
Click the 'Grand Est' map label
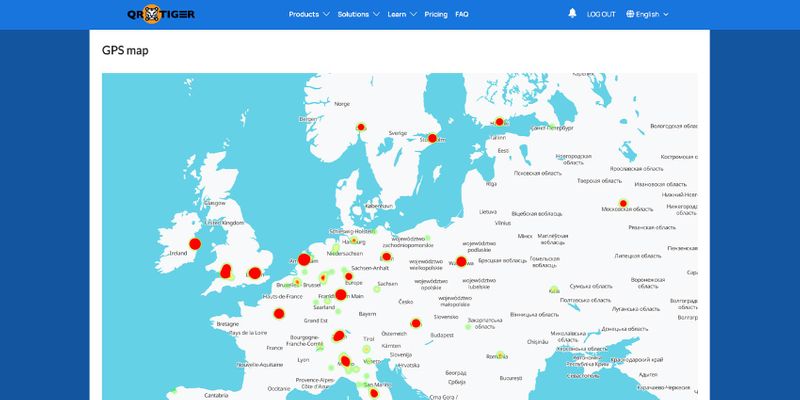[315, 321]
